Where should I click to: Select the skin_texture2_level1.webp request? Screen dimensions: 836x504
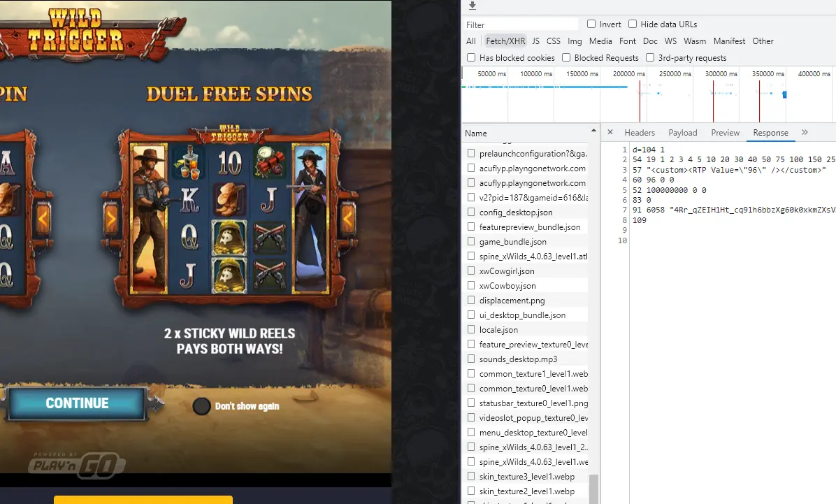tap(527, 491)
